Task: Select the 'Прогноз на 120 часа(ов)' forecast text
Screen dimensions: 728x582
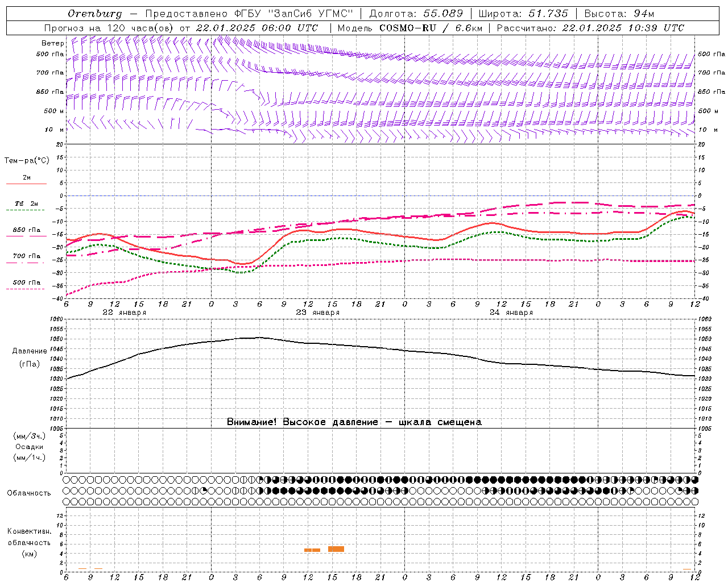Action: click(109, 28)
